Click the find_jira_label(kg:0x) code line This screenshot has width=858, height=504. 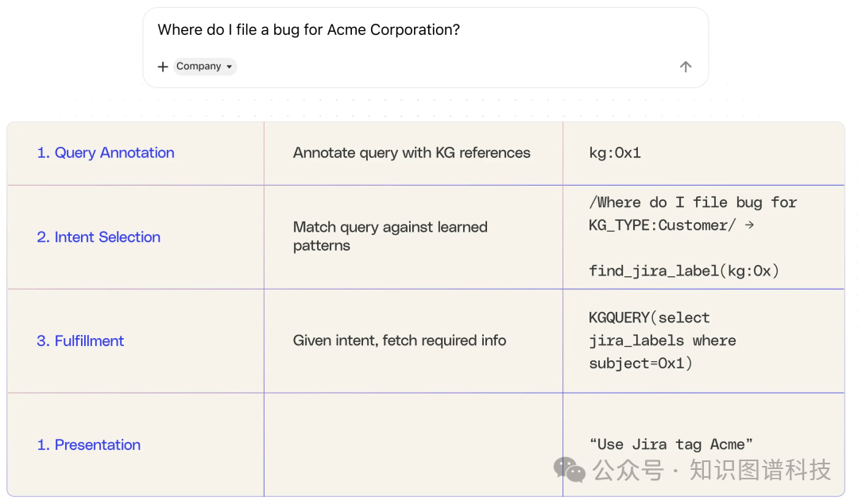pyautogui.click(x=684, y=271)
